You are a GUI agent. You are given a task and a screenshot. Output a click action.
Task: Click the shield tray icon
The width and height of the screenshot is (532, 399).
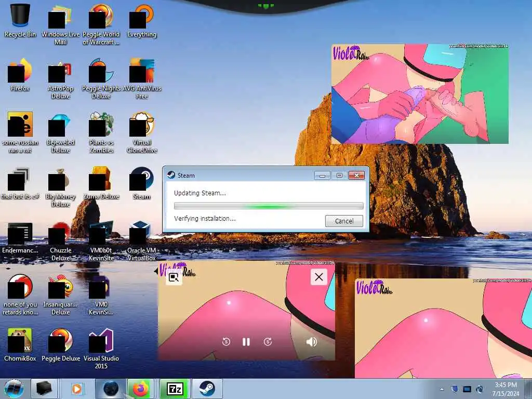(455, 389)
